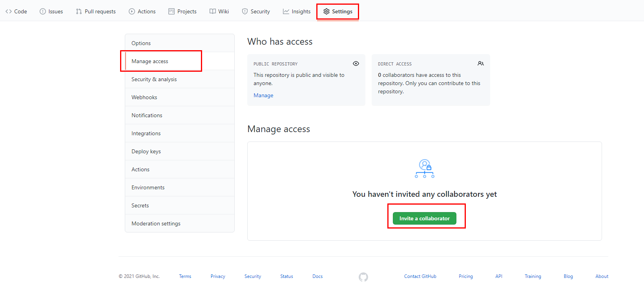Click the Settings gear icon

click(x=327, y=11)
